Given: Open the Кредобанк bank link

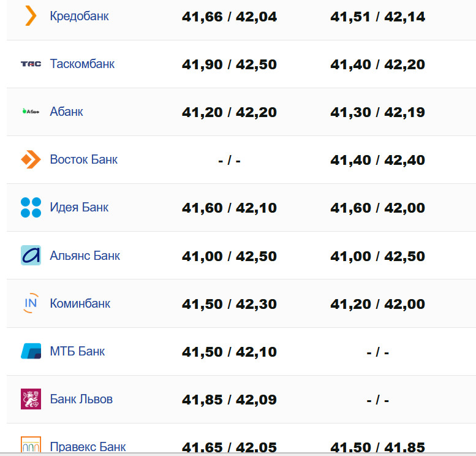Looking at the screenshot, I should 79,16.
